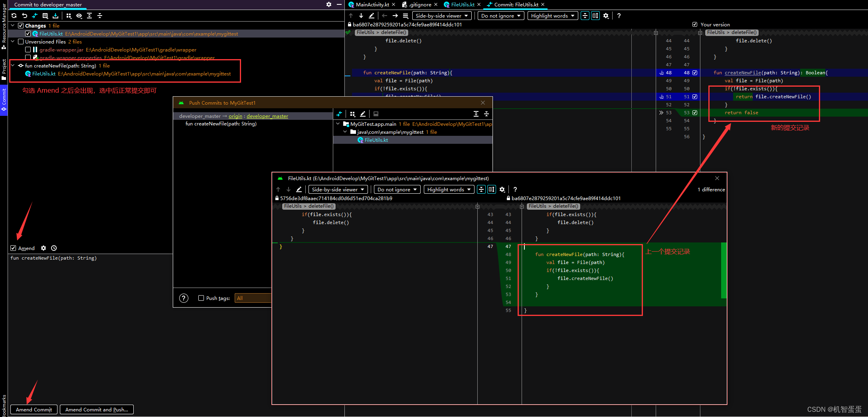Click the Shelve Silently download icon
Screen dimensions: 868x417
55,16
